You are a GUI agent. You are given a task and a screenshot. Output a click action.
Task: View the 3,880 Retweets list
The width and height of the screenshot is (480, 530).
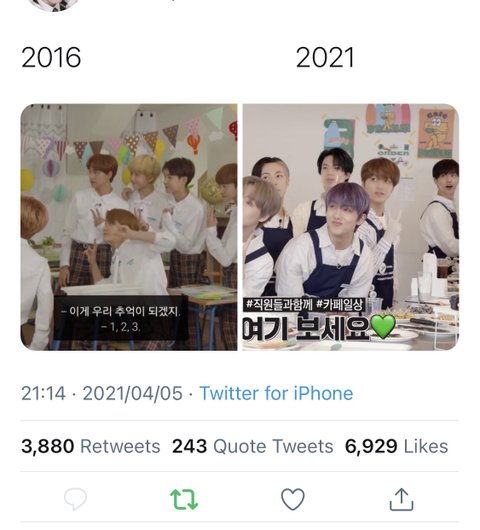(x=91, y=446)
